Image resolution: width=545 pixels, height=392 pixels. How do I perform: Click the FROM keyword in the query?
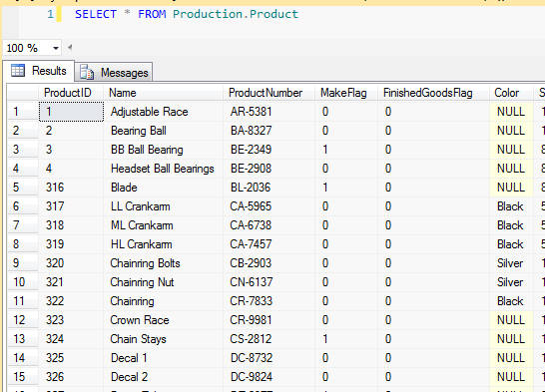point(152,14)
